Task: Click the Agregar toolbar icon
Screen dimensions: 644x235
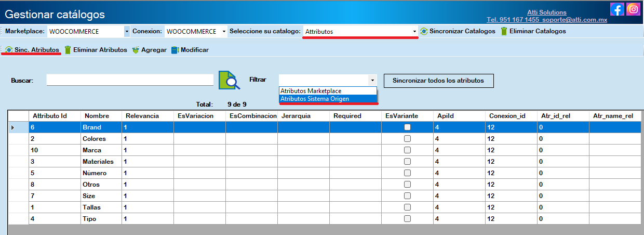Action: tap(136, 50)
